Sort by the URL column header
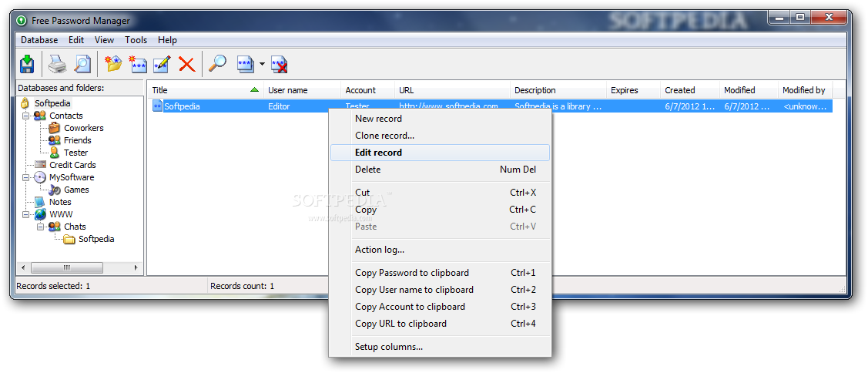Screen dimensions: 868x373 452,90
